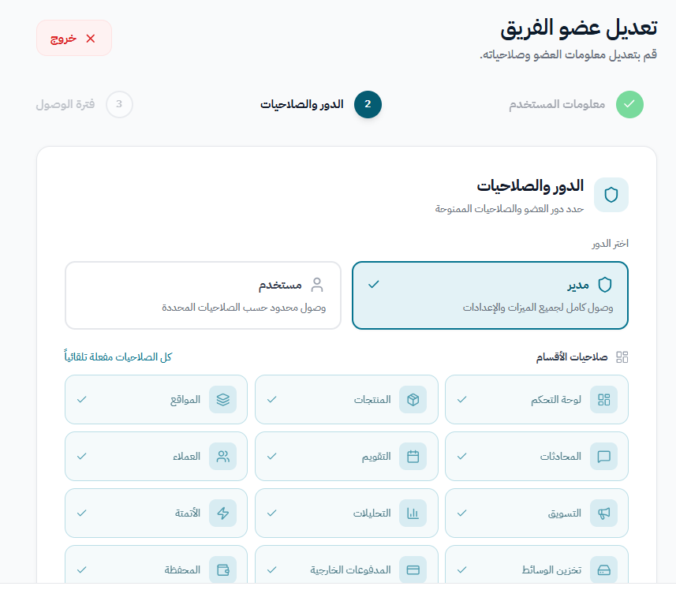676x616 pixels.
Task: Click the تعديل عضو الفريق page title
Action: coord(578,28)
